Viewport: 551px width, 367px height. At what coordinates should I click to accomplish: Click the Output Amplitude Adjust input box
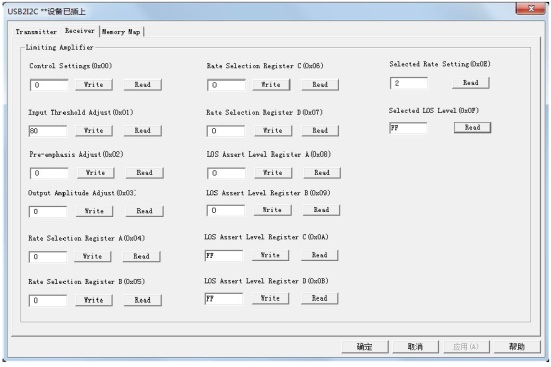[48, 211]
